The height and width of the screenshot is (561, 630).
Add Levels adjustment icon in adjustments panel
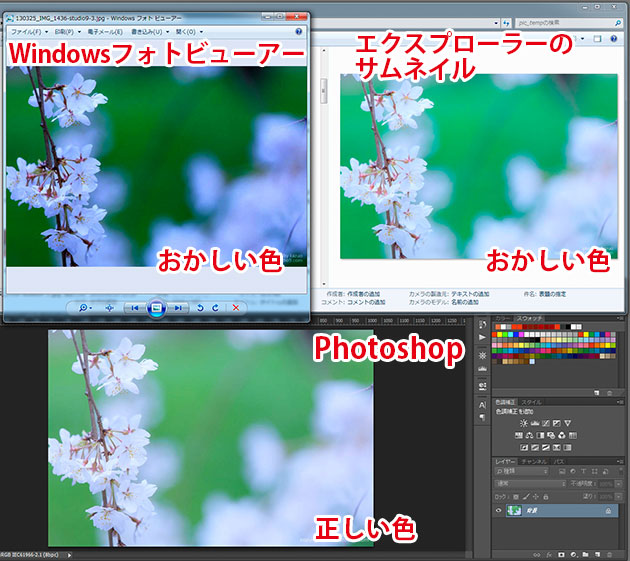pyautogui.click(x=535, y=424)
